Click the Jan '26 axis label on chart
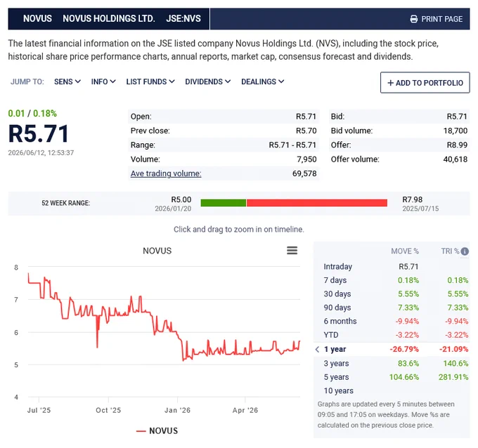 click(x=177, y=410)
